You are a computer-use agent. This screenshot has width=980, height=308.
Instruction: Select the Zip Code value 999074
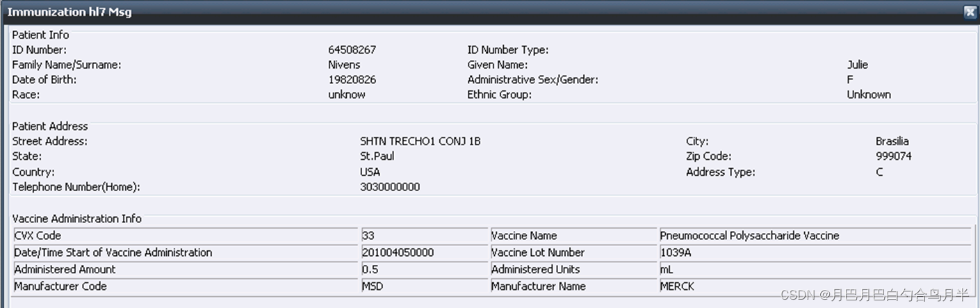[x=894, y=156]
